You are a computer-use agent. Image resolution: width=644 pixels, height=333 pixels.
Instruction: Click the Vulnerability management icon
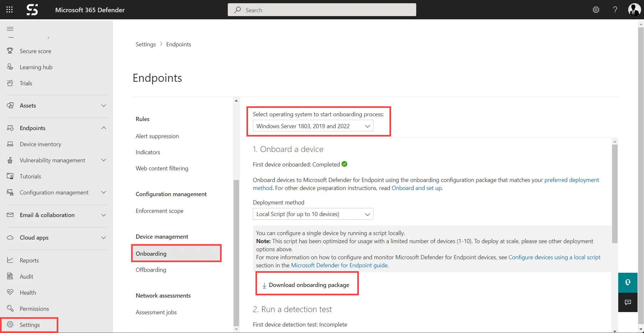coord(10,160)
